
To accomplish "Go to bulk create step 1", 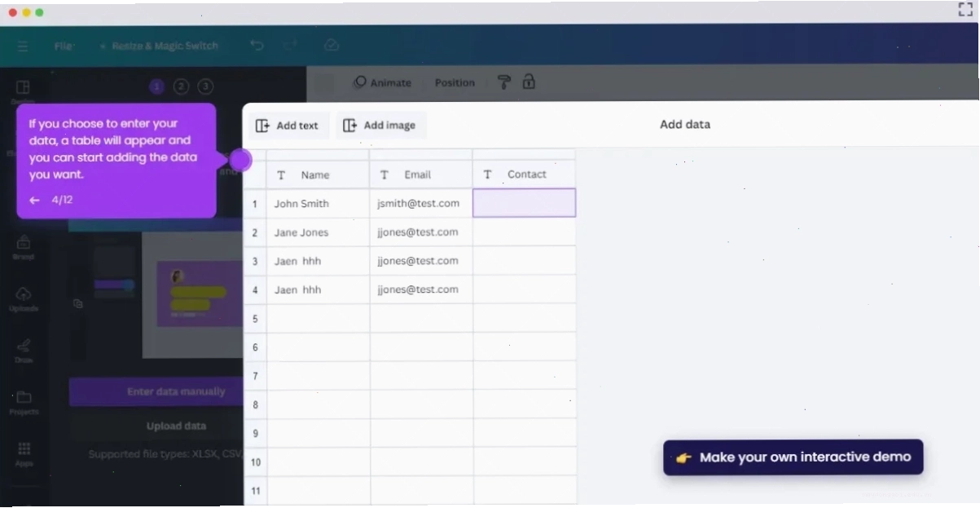I will click(157, 86).
